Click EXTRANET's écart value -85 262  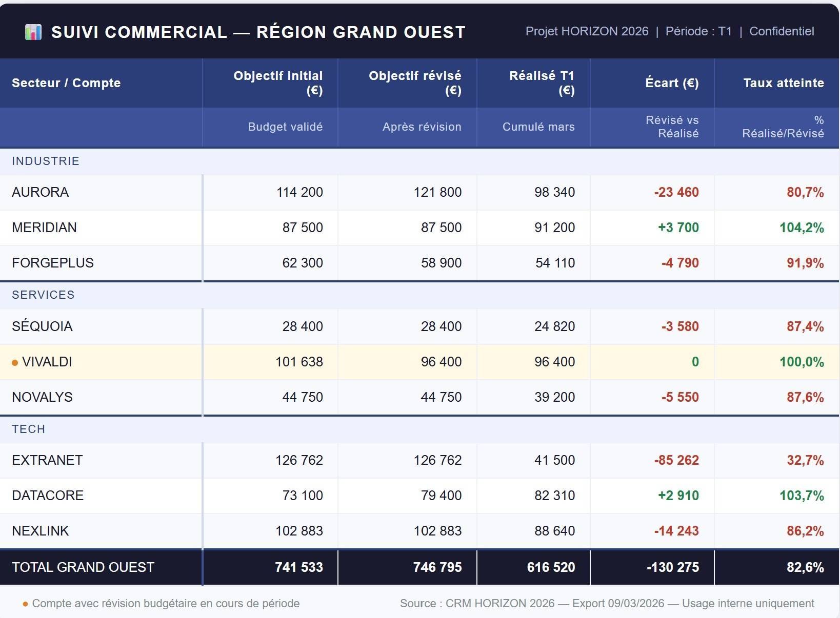[676, 461]
